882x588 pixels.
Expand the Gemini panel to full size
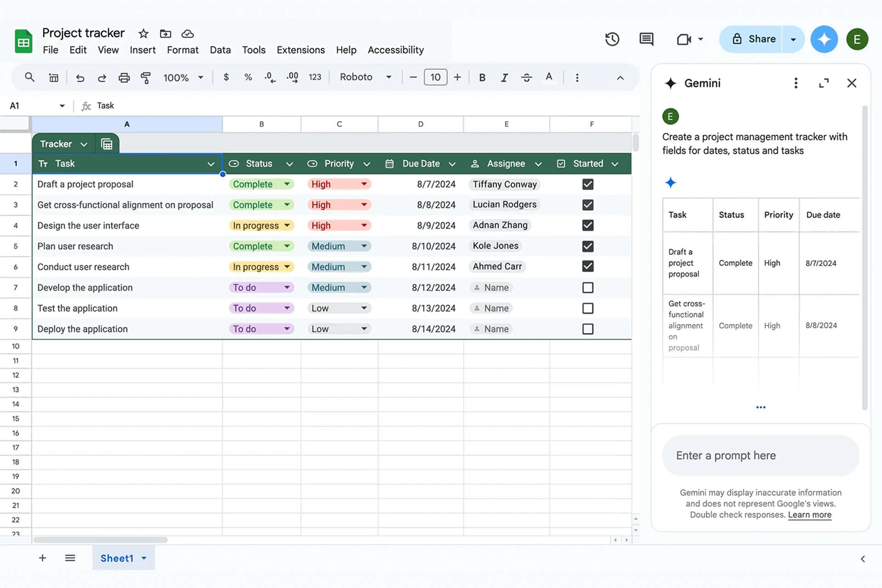pyautogui.click(x=824, y=83)
